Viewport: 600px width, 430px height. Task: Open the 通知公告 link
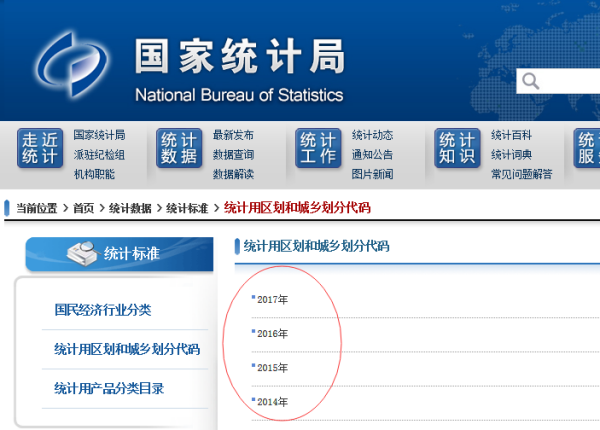(x=372, y=155)
